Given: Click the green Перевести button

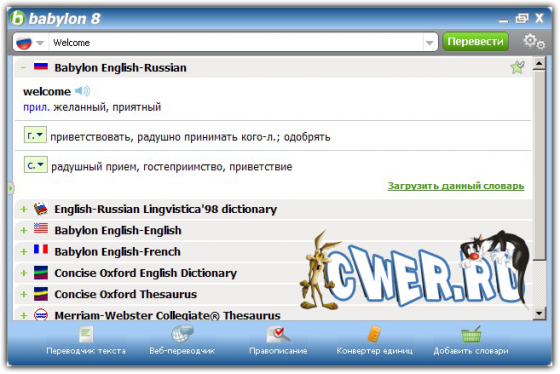Looking at the screenshot, I should [475, 42].
